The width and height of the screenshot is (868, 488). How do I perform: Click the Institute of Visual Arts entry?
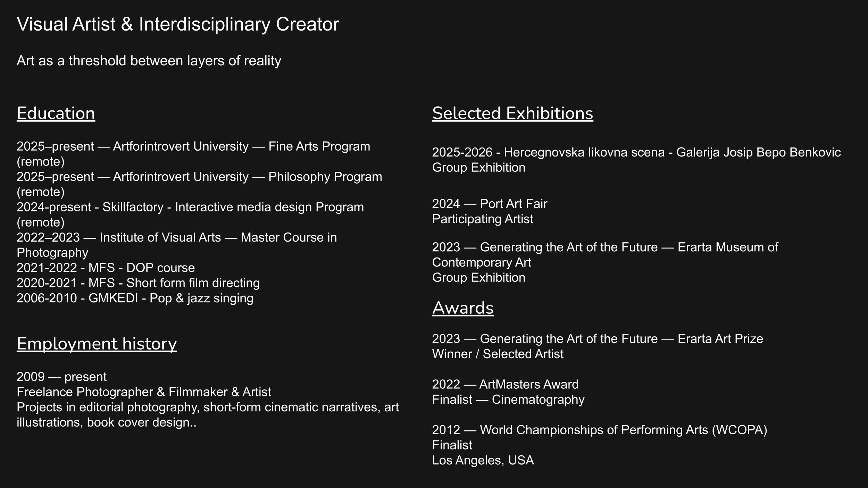(177, 238)
